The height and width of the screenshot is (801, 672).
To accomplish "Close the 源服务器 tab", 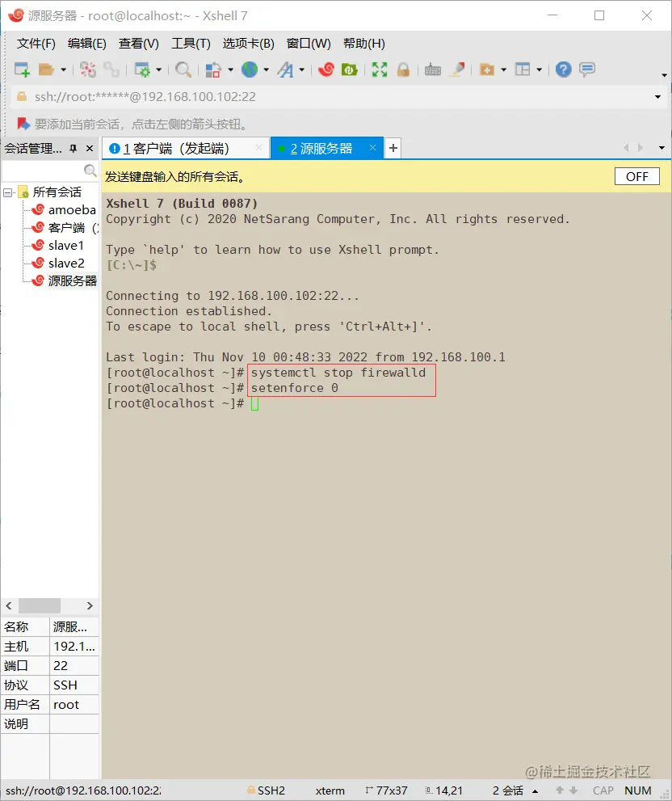I will point(373,148).
